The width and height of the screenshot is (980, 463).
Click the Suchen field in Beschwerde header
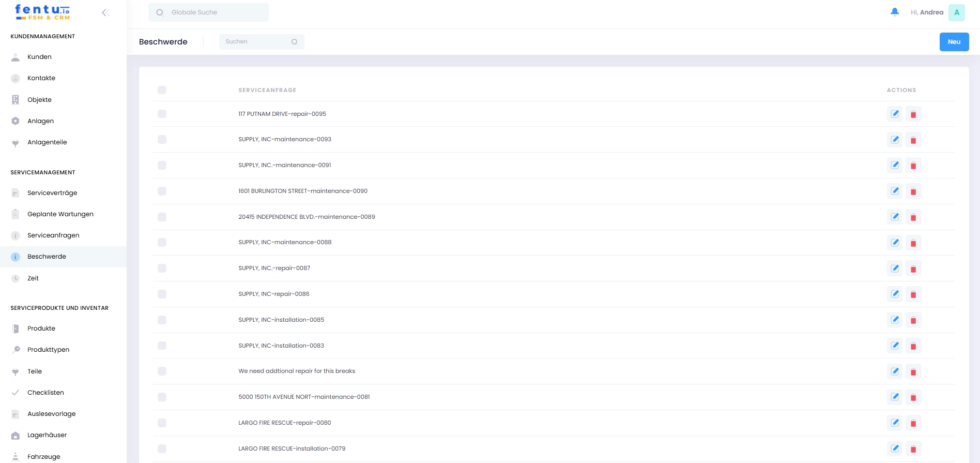tap(257, 41)
